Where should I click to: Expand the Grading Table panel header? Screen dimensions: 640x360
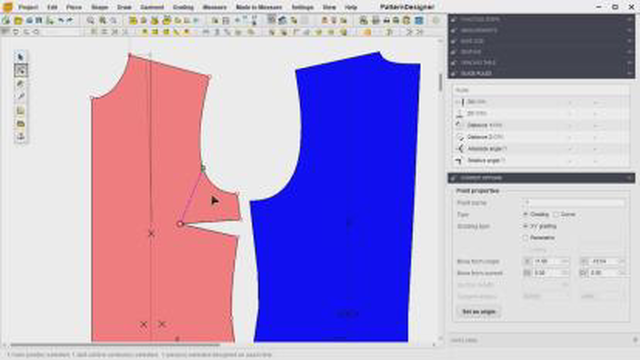pyautogui.click(x=542, y=62)
